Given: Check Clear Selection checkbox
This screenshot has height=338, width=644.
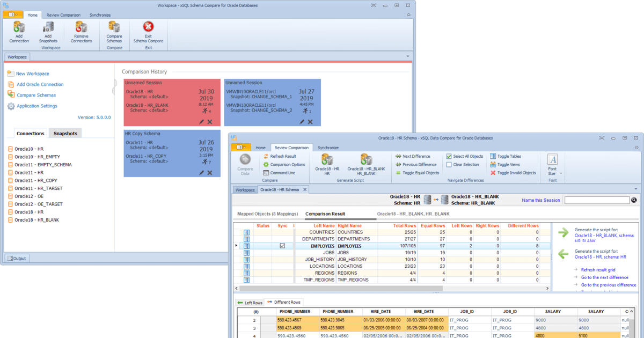Looking at the screenshot, I should coord(449,165).
